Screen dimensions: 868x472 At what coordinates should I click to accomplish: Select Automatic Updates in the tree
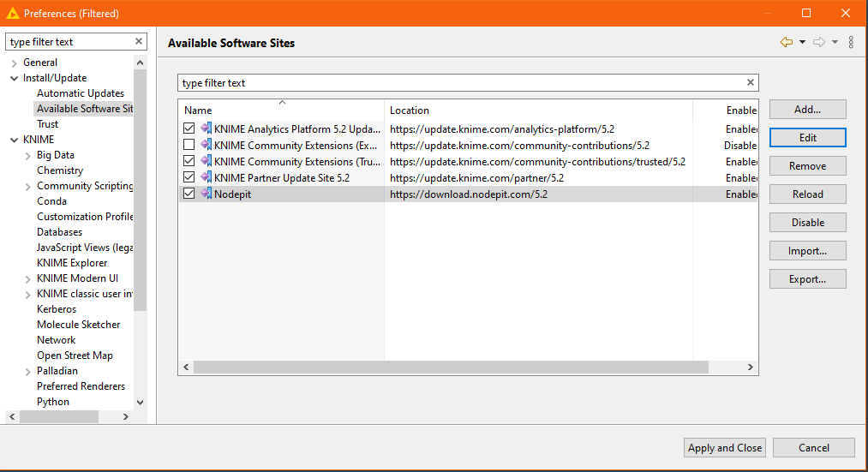pyautogui.click(x=81, y=93)
